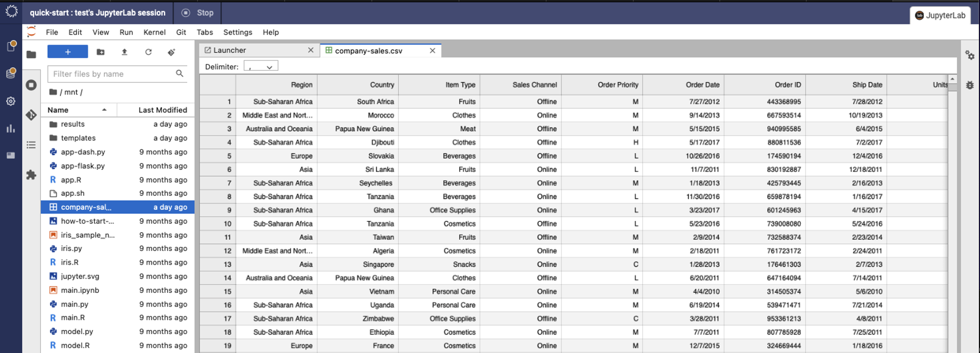Open the Git menu

[x=181, y=32]
